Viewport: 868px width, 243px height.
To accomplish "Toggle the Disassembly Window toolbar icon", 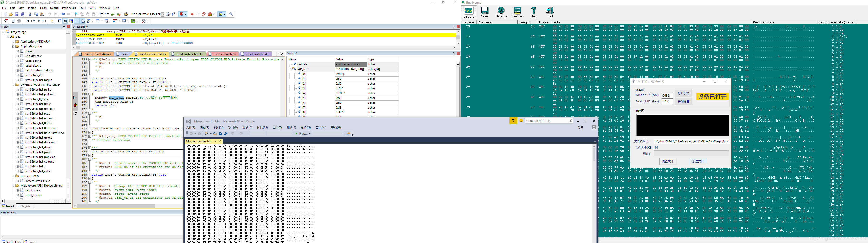I will pyautogui.click(x=65, y=21).
